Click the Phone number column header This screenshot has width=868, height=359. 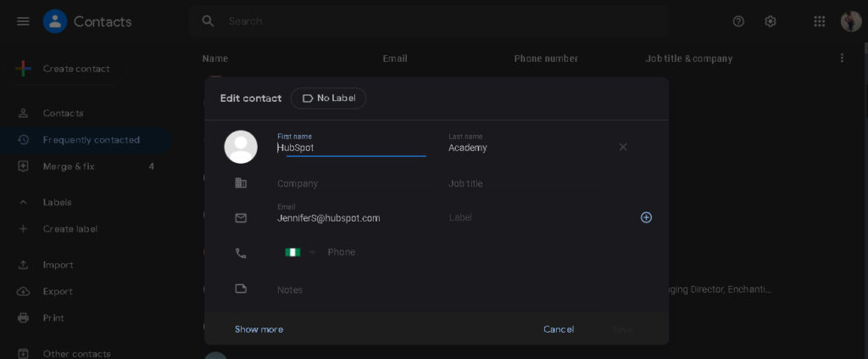coord(546,59)
